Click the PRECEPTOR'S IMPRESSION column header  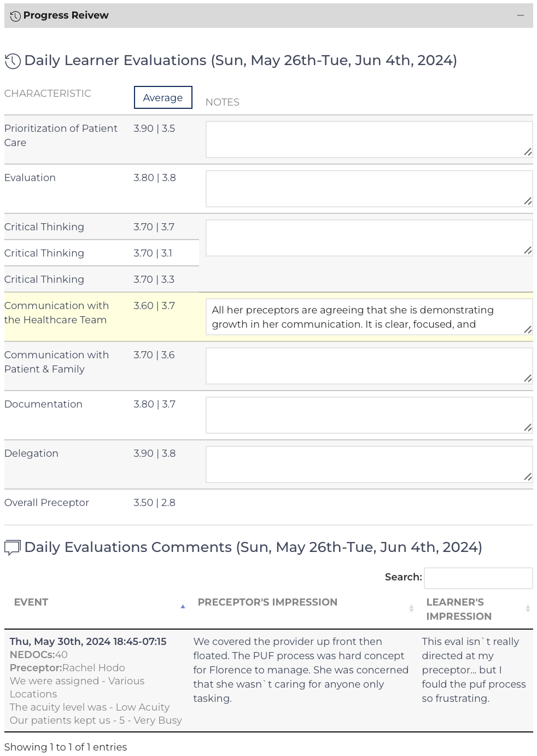point(267,602)
